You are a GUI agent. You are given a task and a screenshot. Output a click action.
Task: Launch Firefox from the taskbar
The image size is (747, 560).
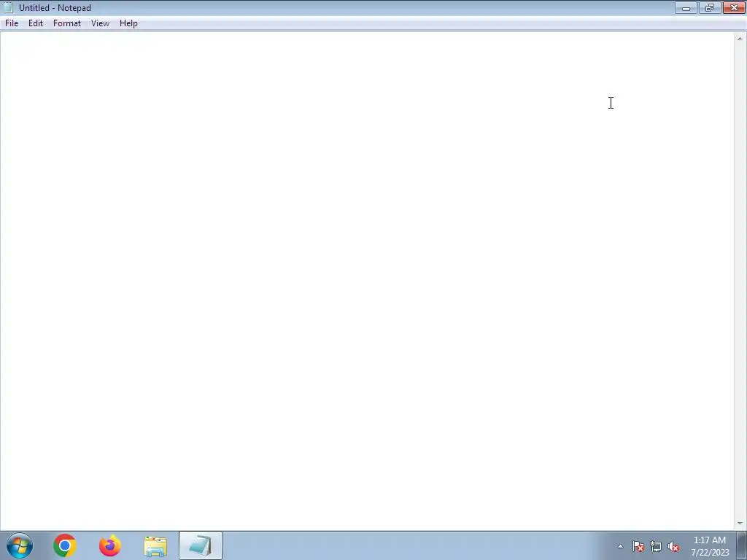point(110,545)
